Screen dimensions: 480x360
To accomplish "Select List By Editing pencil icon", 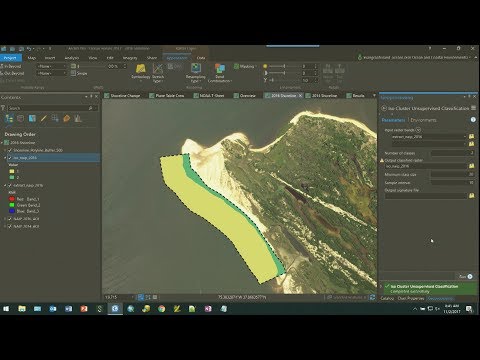I will 43,118.
